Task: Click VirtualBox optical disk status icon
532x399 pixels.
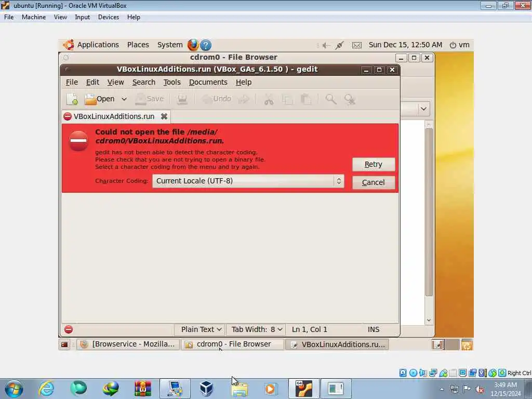Action: coord(413,373)
